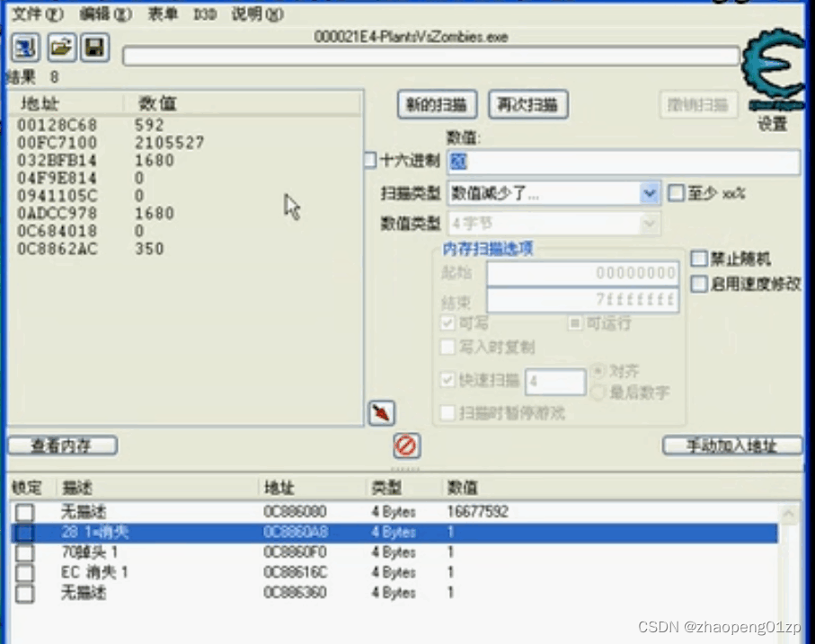Screen dimensions: 815x644
Task: Lock the 28 1=消失 address entry
Action: 24,532
